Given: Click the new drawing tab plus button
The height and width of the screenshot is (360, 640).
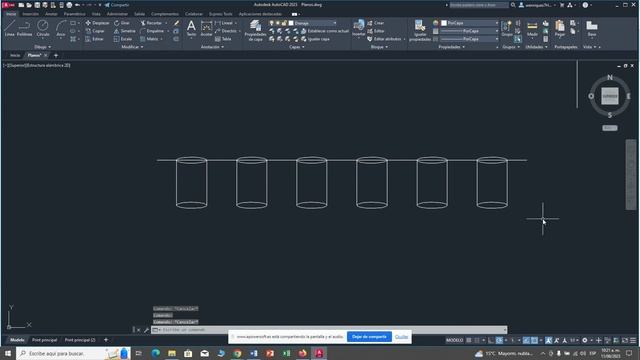Looking at the screenshot, I should coord(56,55).
